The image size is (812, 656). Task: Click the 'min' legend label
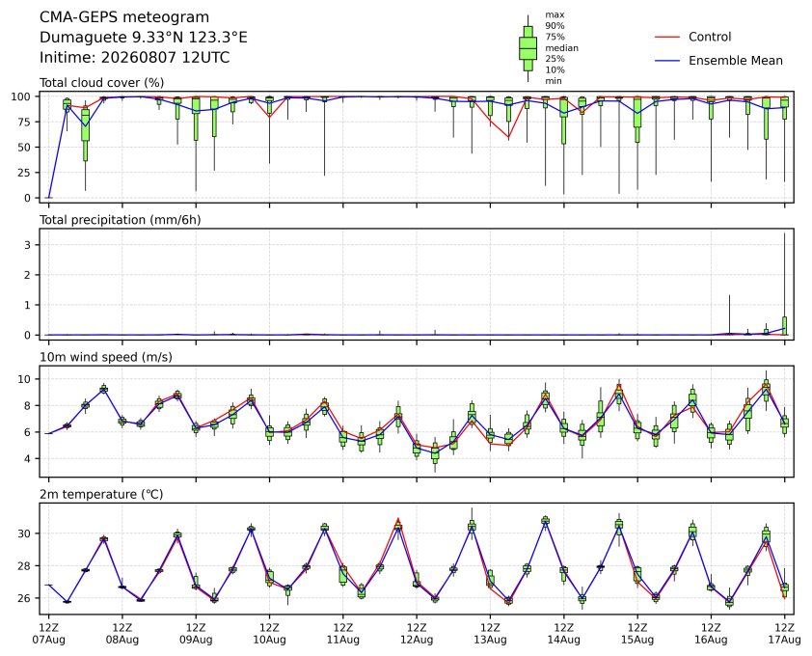coord(554,81)
